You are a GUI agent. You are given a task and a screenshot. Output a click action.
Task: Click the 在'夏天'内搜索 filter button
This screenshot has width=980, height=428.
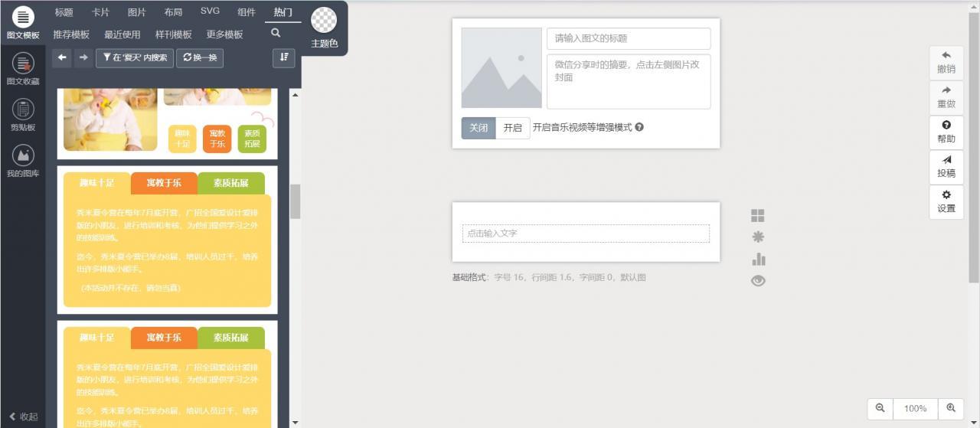[135, 57]
